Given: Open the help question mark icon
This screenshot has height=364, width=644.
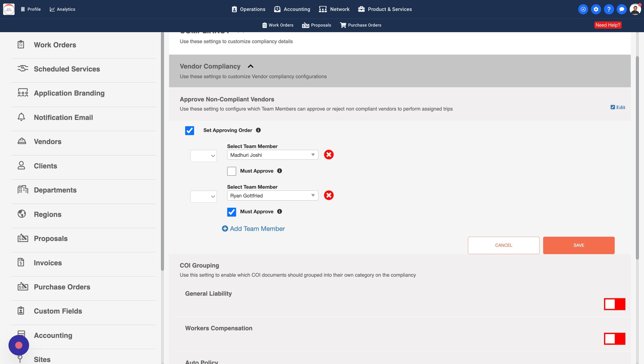Looking at the screenshot, I should tap(609, 9).
